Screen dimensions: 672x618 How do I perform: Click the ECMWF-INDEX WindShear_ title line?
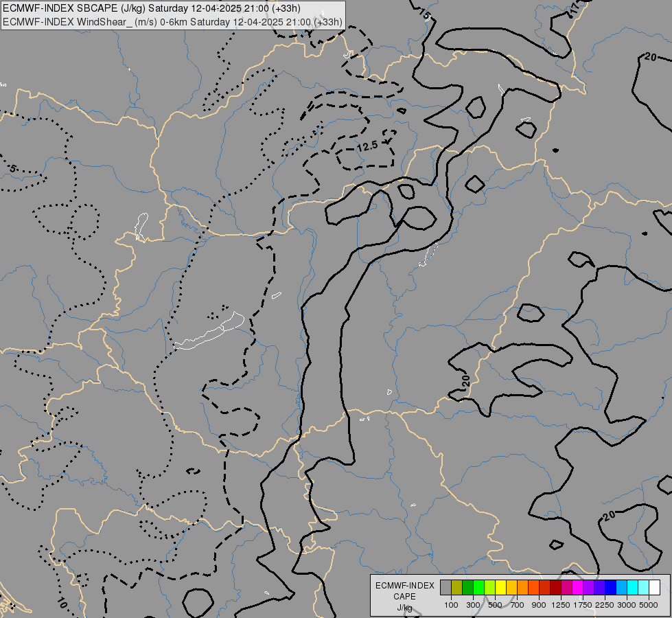click(173, 22)
